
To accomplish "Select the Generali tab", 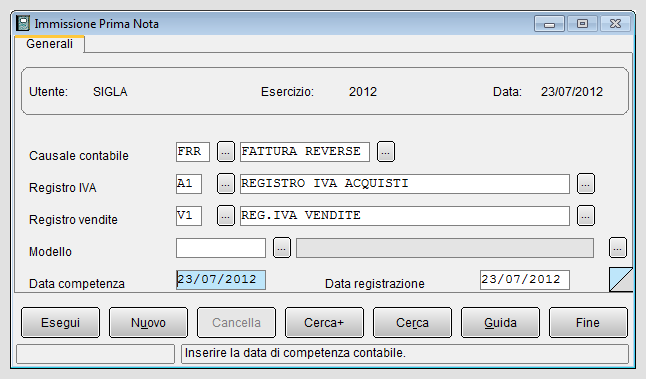I will [x=49, y=44].
